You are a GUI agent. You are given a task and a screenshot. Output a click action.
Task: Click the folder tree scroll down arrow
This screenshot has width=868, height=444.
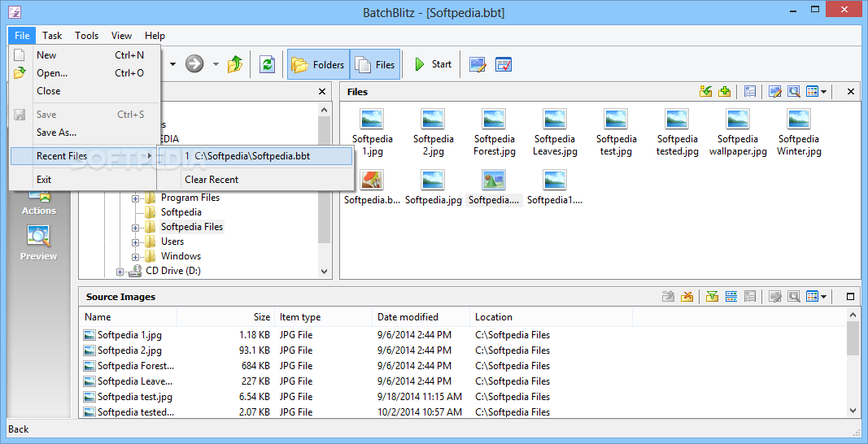[x=325, y=272]
